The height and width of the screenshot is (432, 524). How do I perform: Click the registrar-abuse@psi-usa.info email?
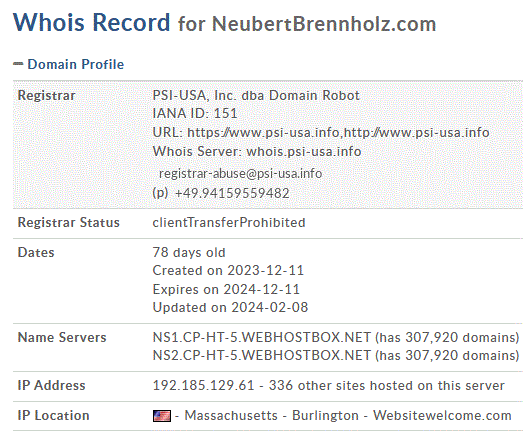tap(240, 173)
